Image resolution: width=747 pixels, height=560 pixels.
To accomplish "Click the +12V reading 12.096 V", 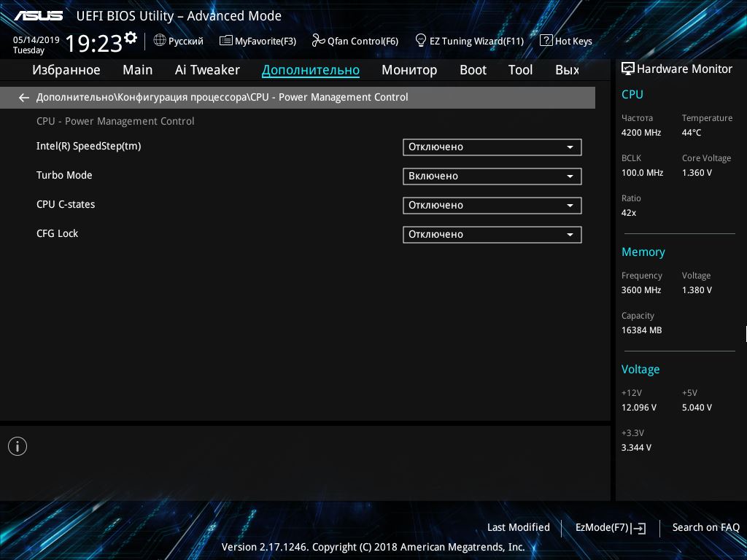I will (639, 408).
